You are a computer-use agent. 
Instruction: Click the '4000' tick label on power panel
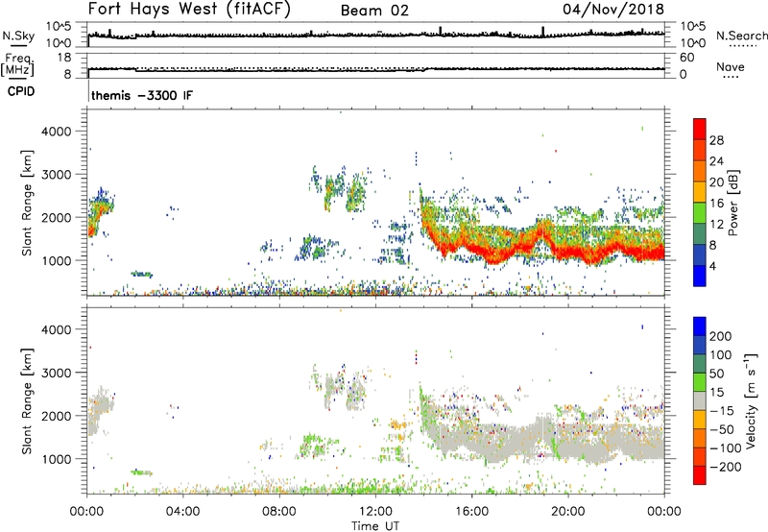point(57,132)
